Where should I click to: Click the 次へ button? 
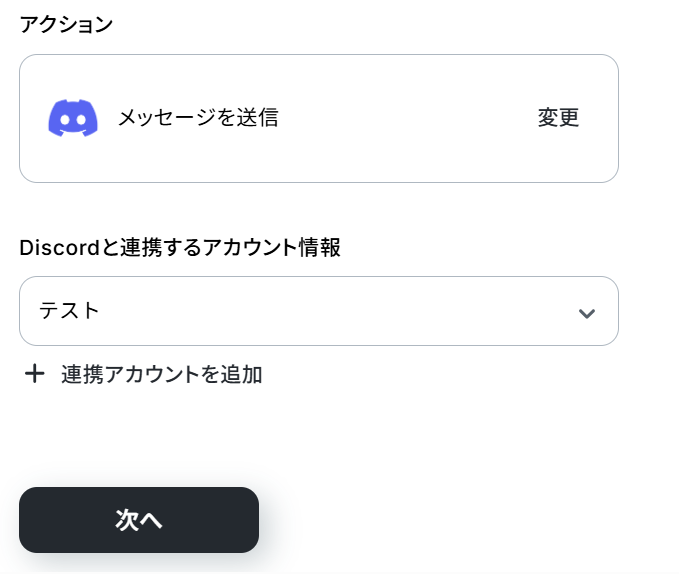pos(139,520)
